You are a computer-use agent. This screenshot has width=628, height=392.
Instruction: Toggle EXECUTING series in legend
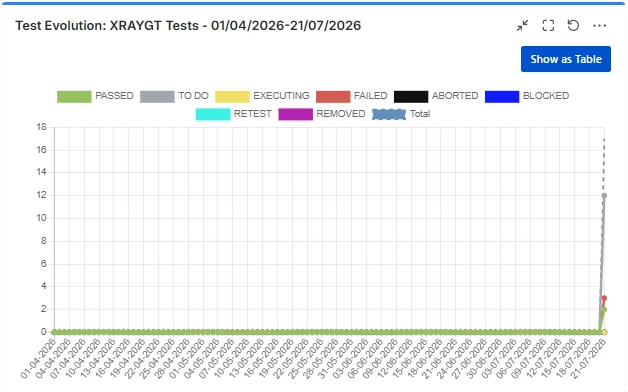pyautogui.click(x=262, y=96)
